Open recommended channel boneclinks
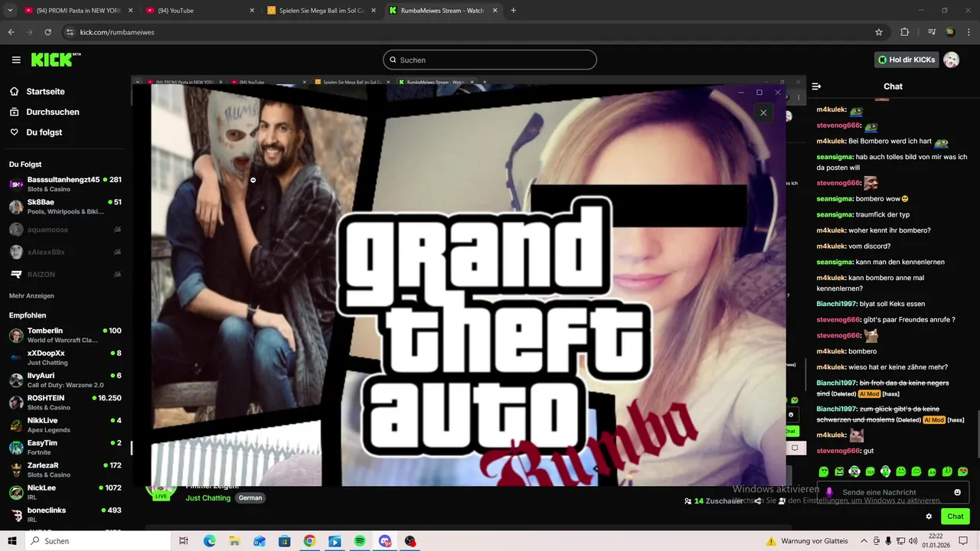The height and width of the screenshot is (551, 980). [66, 514]
